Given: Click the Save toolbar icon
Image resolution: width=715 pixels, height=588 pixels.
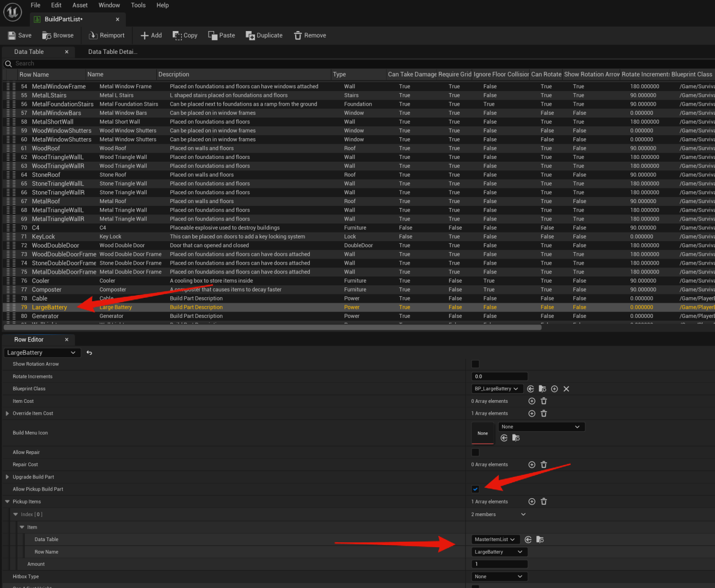Looking at the screenshot, I should [x=12, y=35].
